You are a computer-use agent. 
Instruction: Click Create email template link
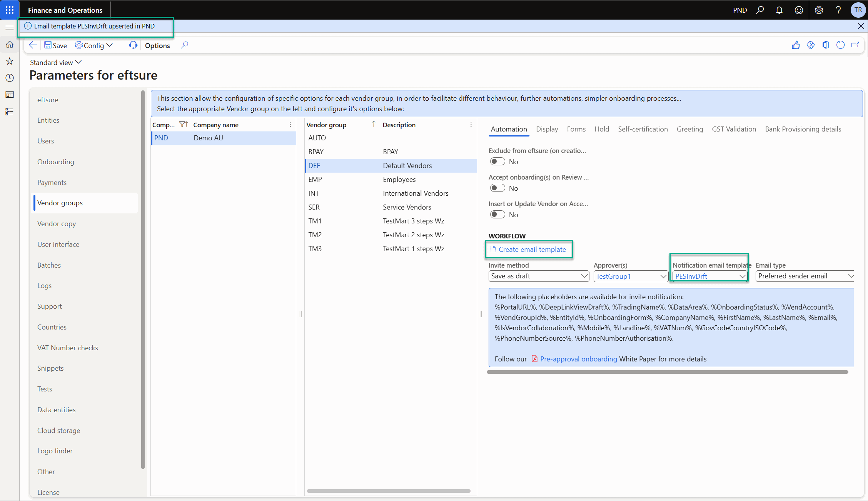(x=528, y=250)
